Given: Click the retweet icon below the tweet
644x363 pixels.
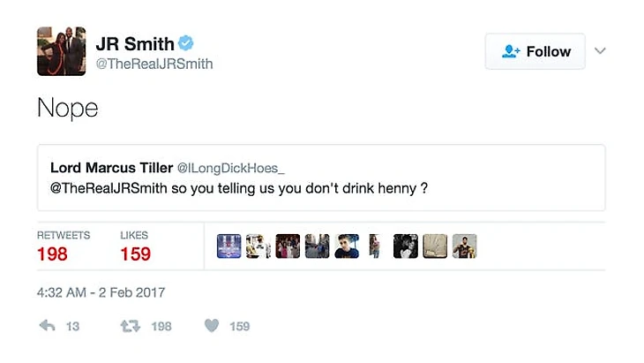Looking at the screenshot, I should click(131, 326).
